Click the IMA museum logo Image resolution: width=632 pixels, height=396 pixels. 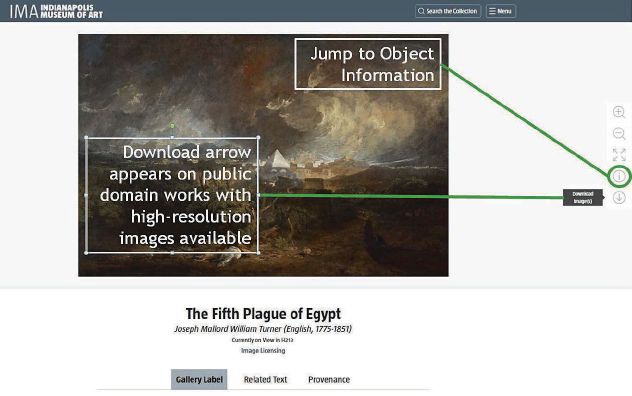(56, 11)
